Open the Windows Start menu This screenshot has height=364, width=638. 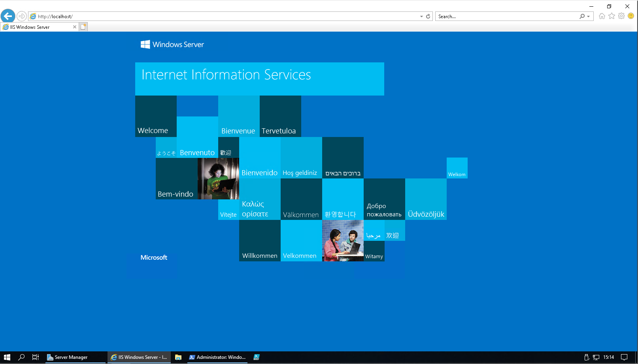tap(7, 357)
